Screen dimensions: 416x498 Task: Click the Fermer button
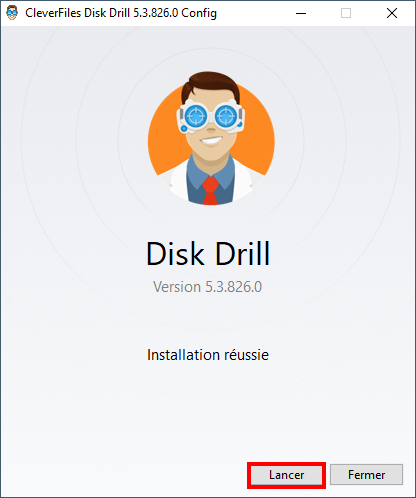(x=366, y=475)
